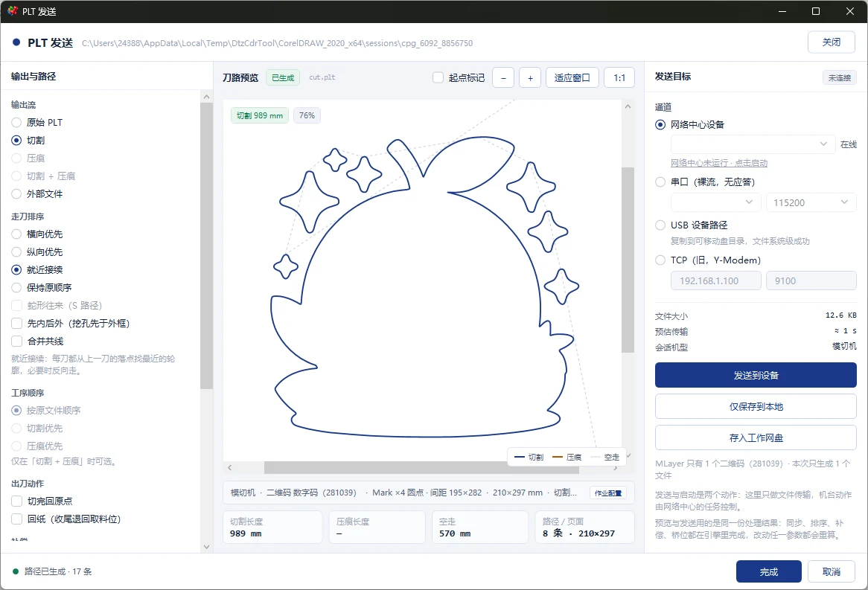868x590 pixels.
Task: Click 空走 legend entry in preview
Action: tap(605, 457)
